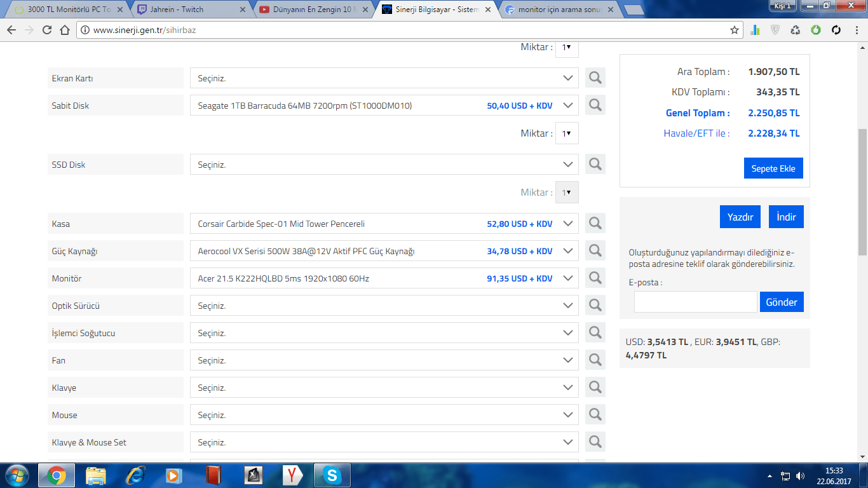The height and width of the screenshot is (488, 868).
Task: Open the Miktar quantity dropdown under Sabit Disk
Action: 567,133
